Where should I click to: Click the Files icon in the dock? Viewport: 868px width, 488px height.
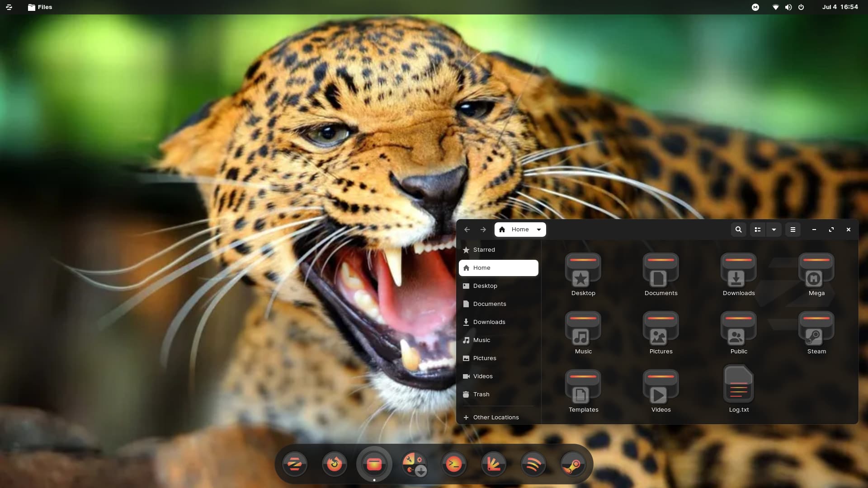pos(374,464)
